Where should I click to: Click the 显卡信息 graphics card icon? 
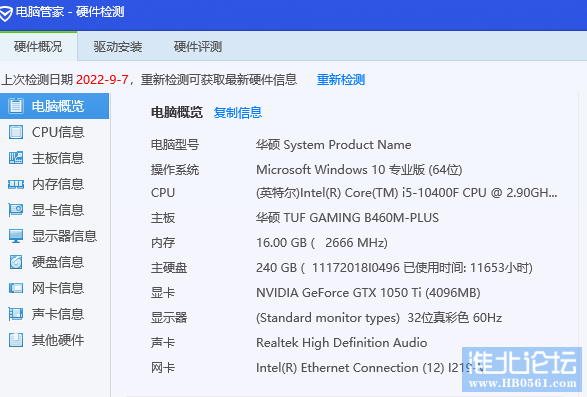click(x=16, y=210)
